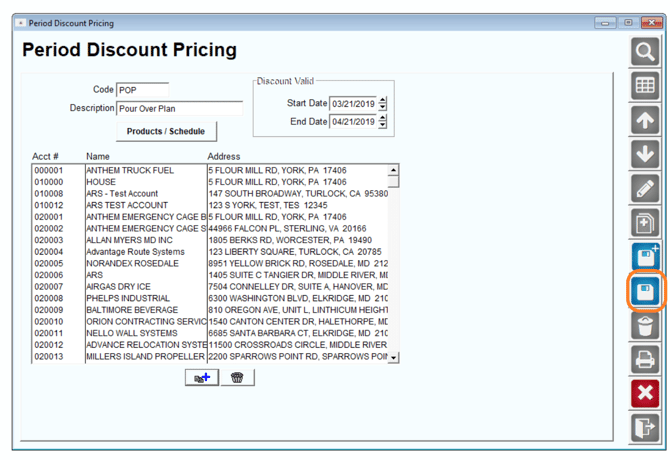This screenshot has height=460, width=670.
Task: Click the printer icon
Action: pos(645,359)
